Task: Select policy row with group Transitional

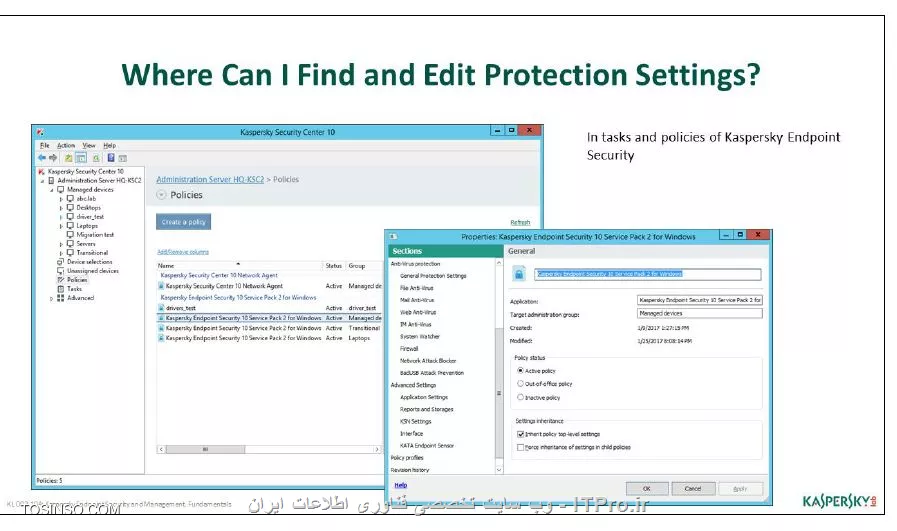Action: pos(269,328)
